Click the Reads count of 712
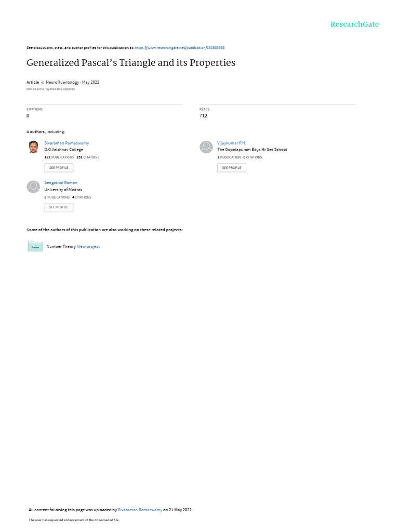The width and height of the screenshot is (399, 532). pos(203,115)
